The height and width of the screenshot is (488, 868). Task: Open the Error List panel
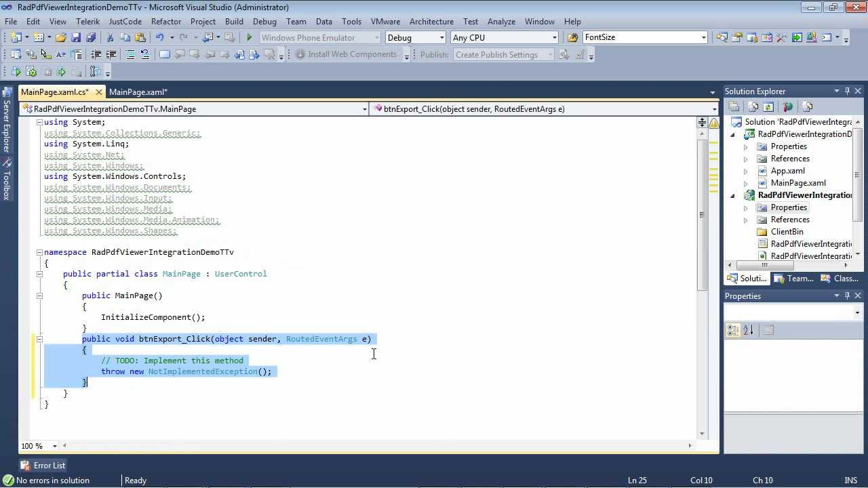pos(43,466)
